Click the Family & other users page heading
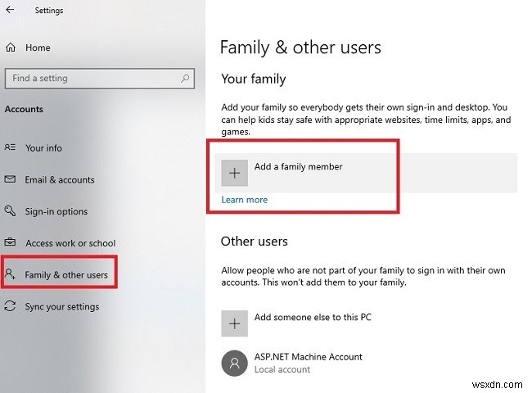Screen dimensions: 532x393 [x=300, y=47]
